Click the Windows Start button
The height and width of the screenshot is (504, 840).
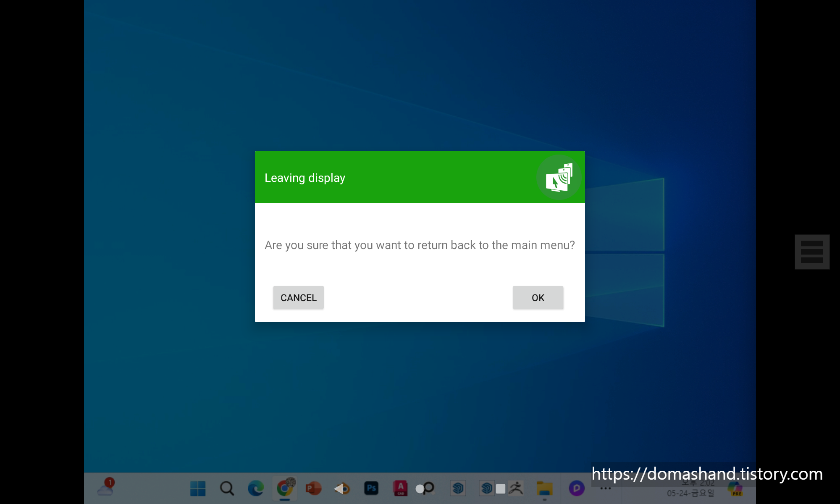[198, 488]
